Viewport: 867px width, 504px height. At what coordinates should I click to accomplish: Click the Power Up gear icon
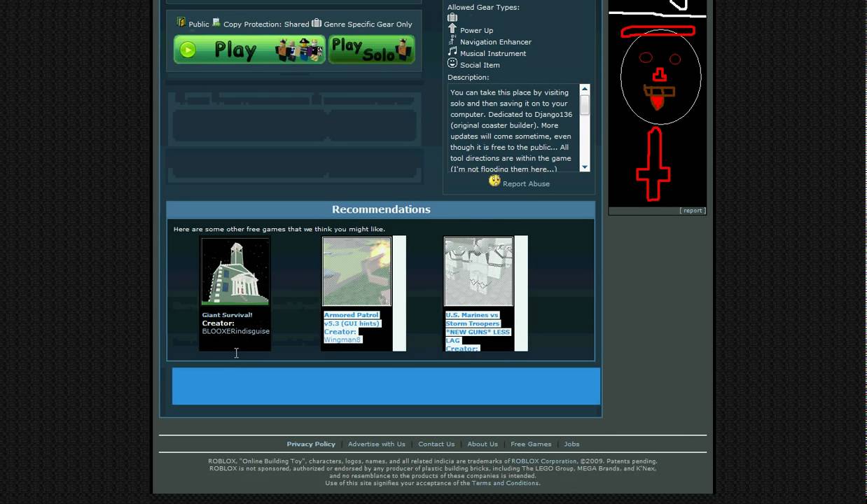[x=452, y=29]
